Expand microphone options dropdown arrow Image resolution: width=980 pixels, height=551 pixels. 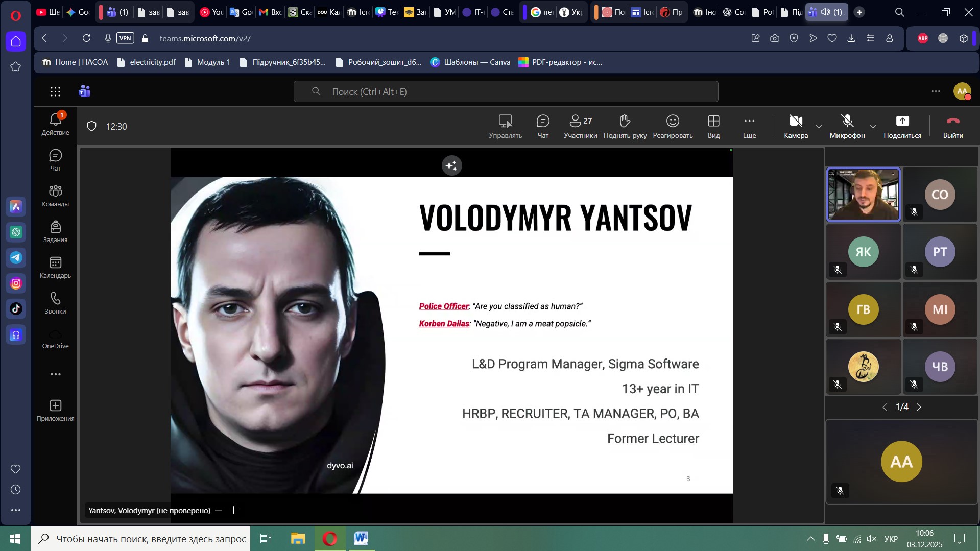click(x=873, y=126)
